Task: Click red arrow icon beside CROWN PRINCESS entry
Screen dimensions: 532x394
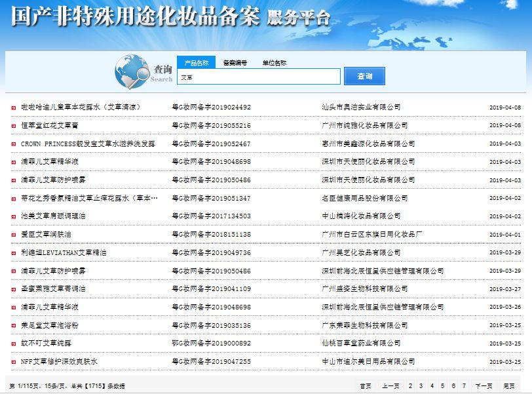Action: click(x=13, y=144)
